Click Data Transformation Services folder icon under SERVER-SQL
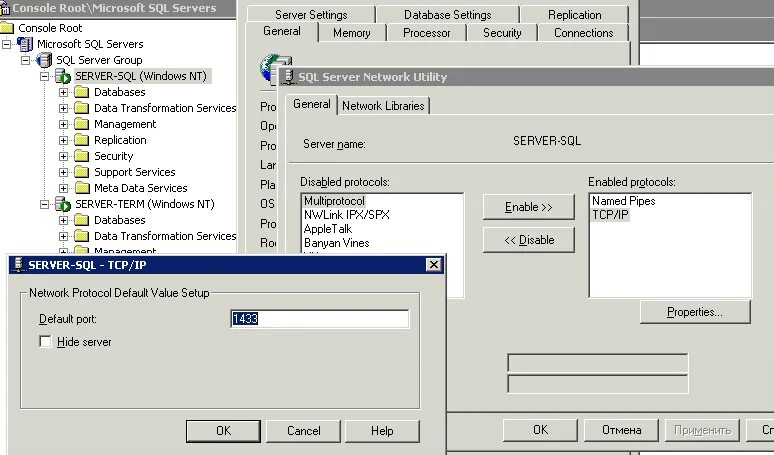This screenshot has height=455, width=774. pyautogui.click(x=81, y=108)
